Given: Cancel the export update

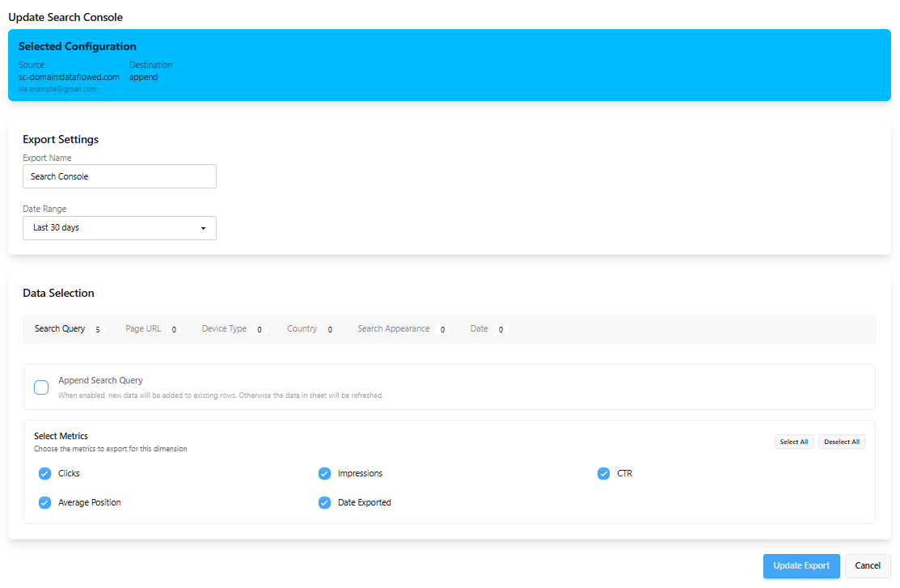Looking at the screenshot, I should tap(868, 565).
